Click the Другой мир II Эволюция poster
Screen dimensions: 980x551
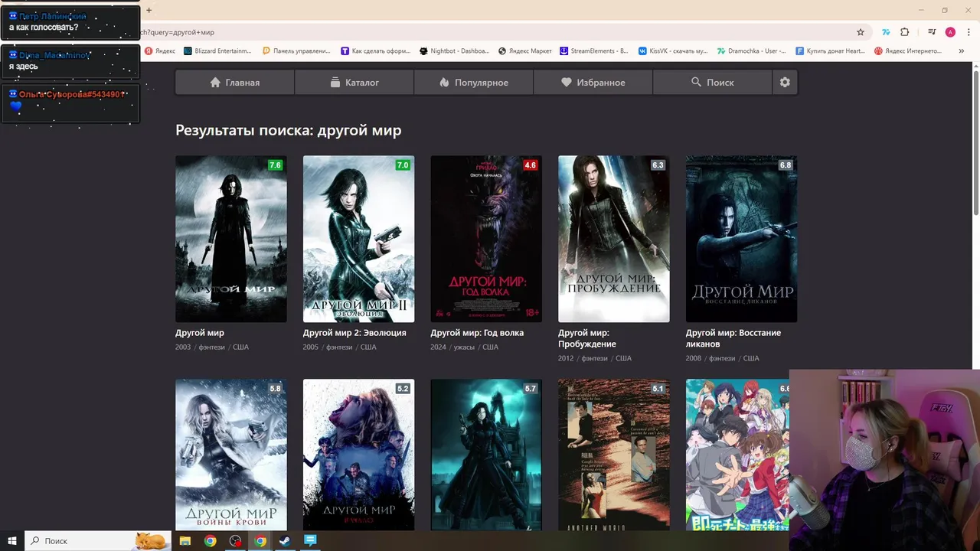(x=358, y=239)
